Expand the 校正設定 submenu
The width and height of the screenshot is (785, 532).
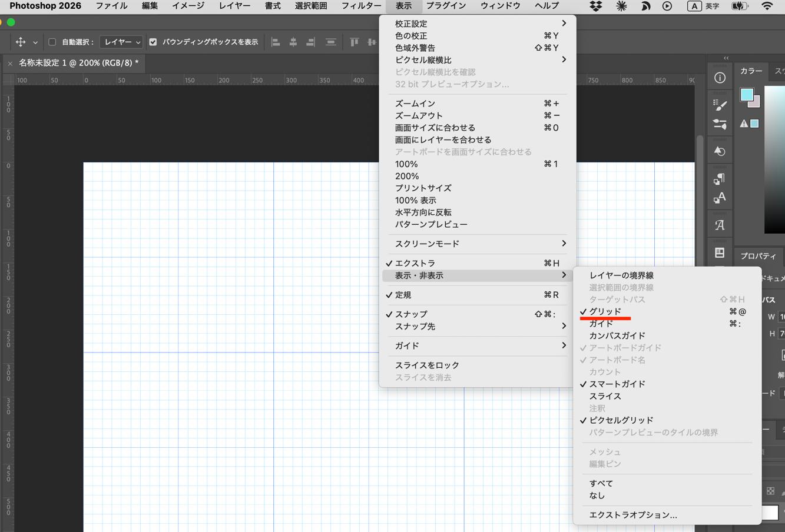(477, 24)
